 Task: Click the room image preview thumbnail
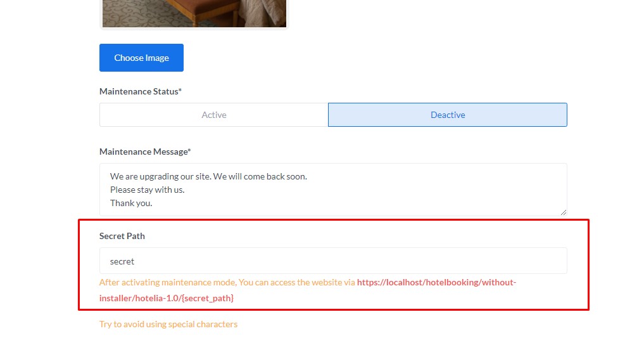pyautogui.click(x=194, y=13)
